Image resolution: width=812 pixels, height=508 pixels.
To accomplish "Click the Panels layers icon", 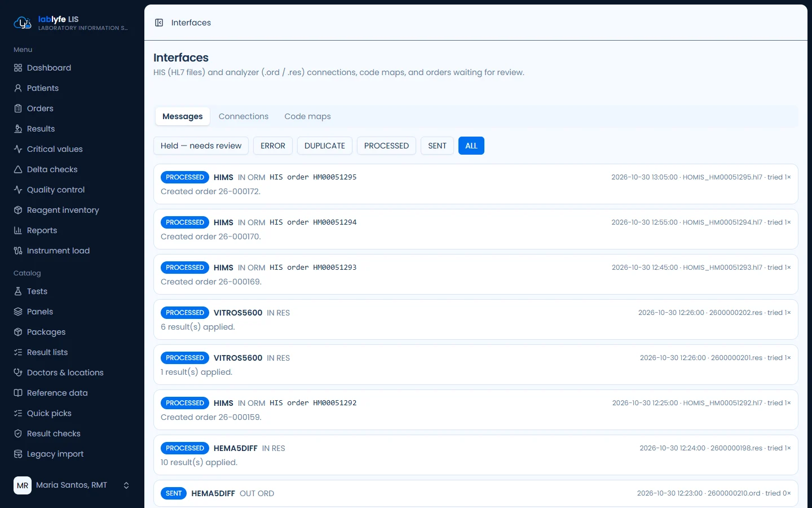I will click(18, 312).
